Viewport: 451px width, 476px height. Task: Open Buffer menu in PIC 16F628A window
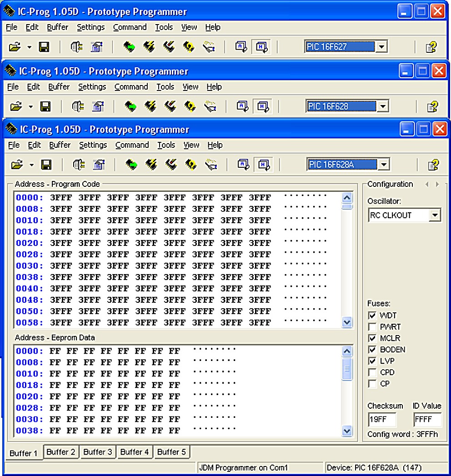click(x=60, y=145)
